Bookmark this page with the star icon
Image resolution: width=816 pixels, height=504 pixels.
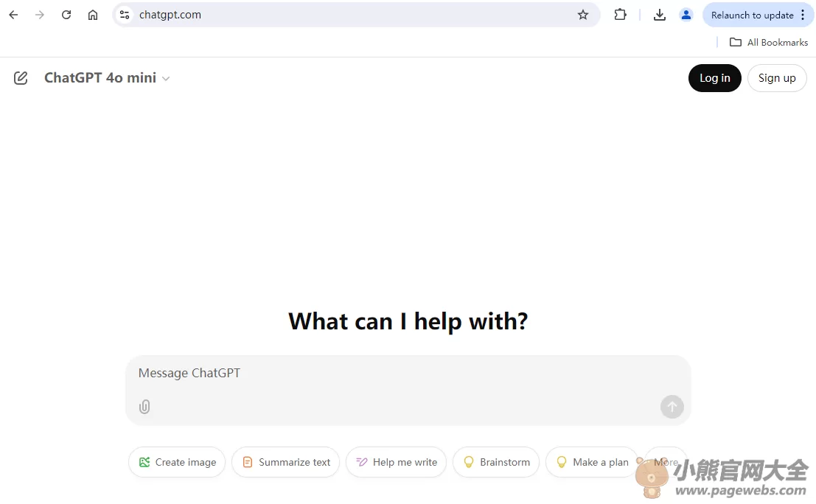(x=583, y=15)
